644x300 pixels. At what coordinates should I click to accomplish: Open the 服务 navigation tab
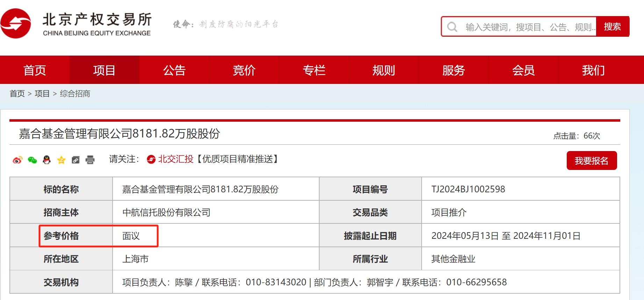453,70
